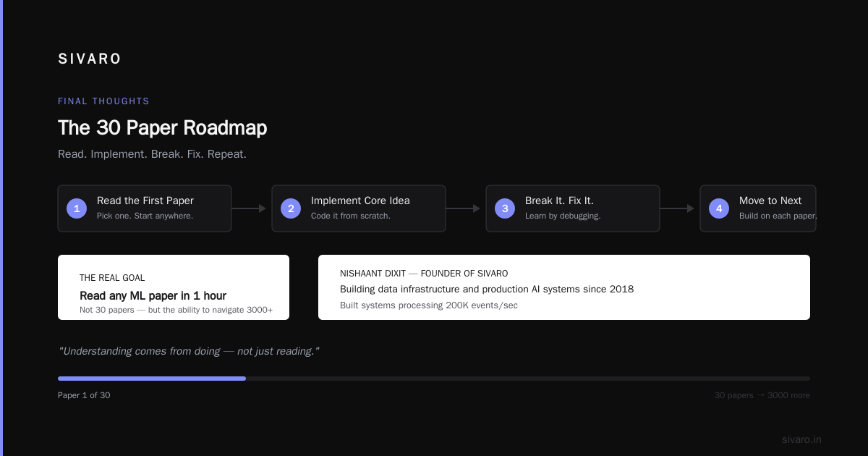Click the step 2 number circle
868x456 pixels.
(291, 208)
